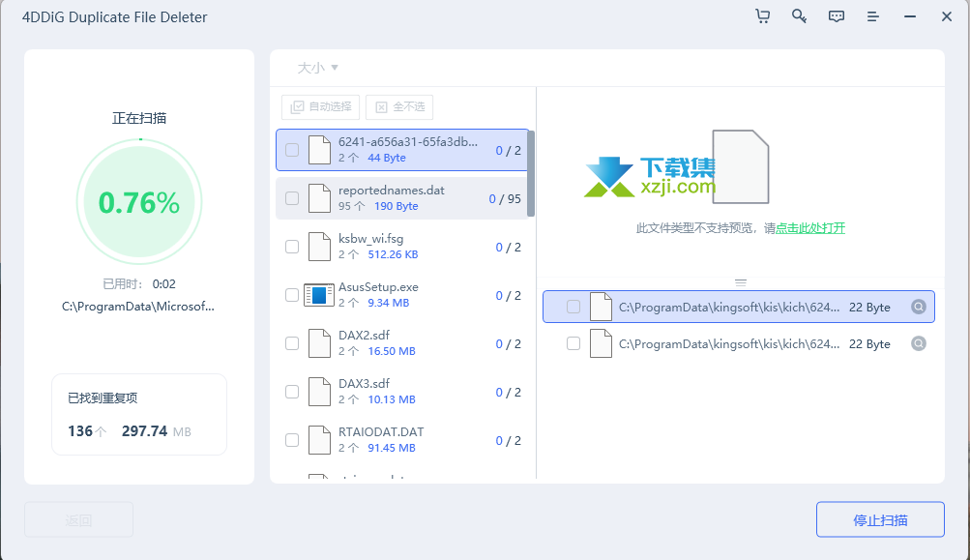
Task: Click magnifier icon on first kingsoft path row
Action: coord(919,307)
